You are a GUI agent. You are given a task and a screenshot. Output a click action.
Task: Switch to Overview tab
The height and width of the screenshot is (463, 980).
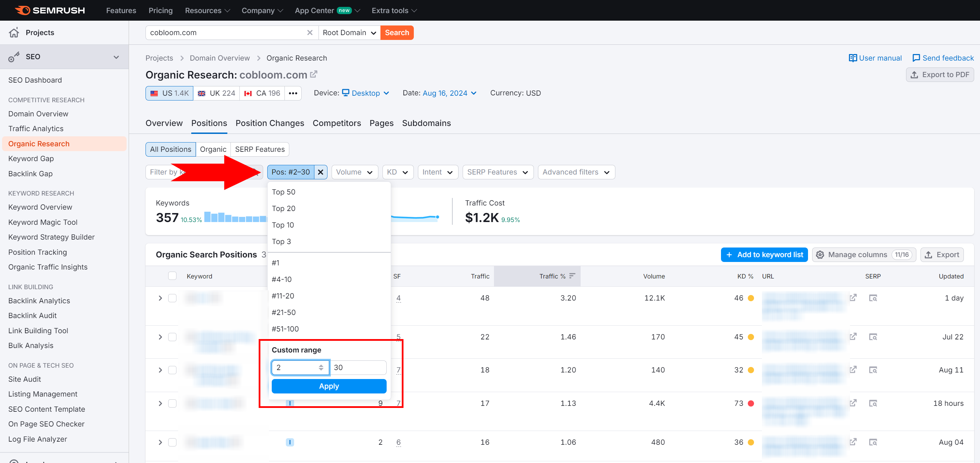coord(164,123)
